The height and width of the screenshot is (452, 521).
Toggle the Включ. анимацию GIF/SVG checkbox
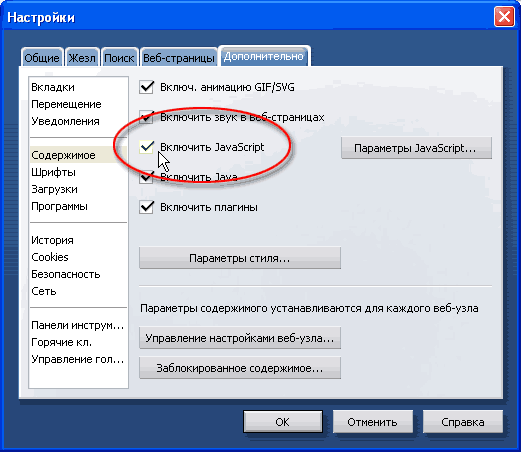[146, 87]
